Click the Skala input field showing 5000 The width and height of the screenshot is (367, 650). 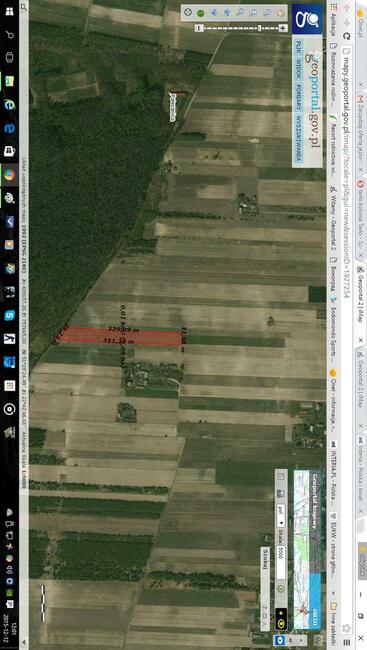pyautogui.click(x=281, y=564)
